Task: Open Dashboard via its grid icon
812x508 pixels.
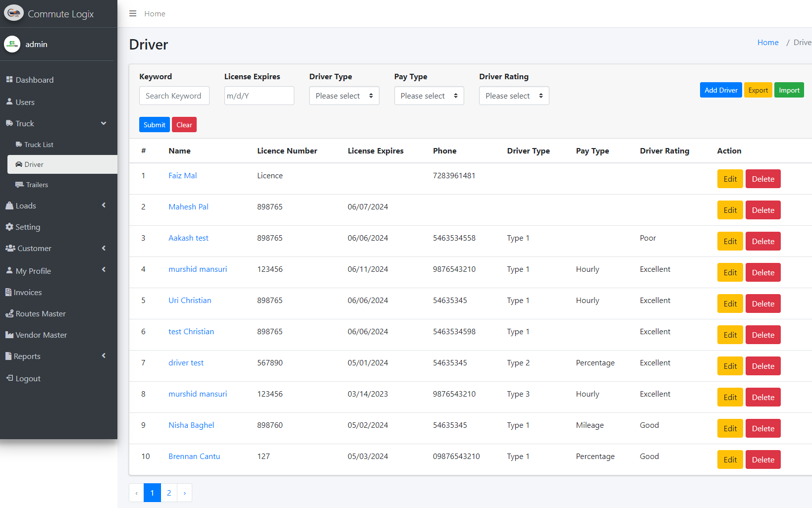Action: pos(9,80)
